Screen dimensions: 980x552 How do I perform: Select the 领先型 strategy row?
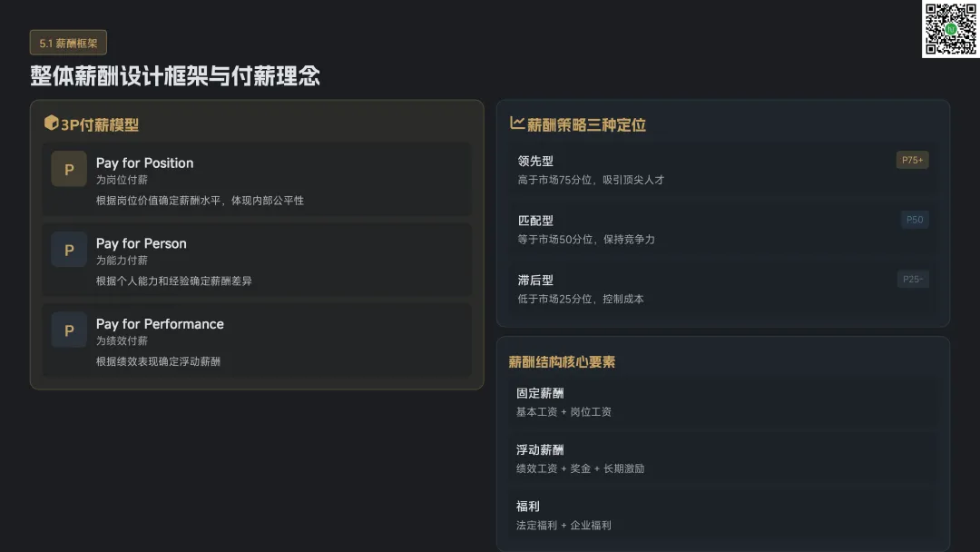tap(722, 170)
